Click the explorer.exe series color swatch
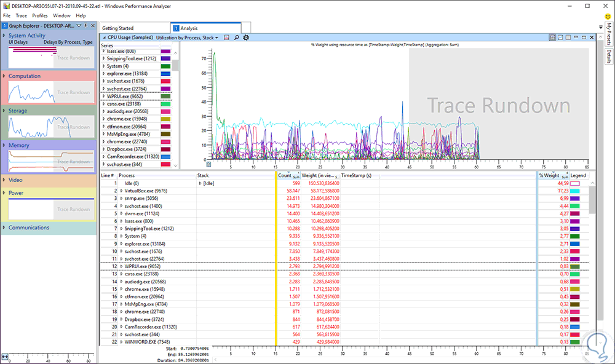 [165, 74]
